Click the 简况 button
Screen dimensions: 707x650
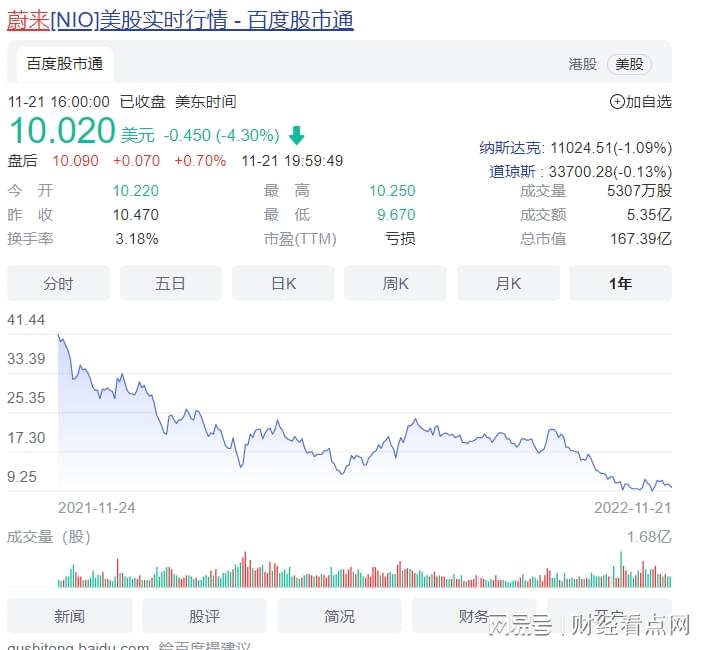339,616
